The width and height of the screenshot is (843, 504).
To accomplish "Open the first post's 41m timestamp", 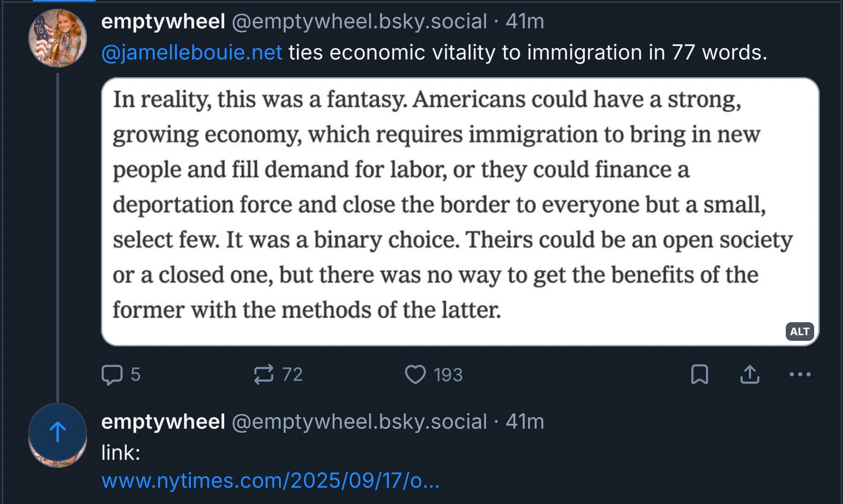I will point(525,21).
